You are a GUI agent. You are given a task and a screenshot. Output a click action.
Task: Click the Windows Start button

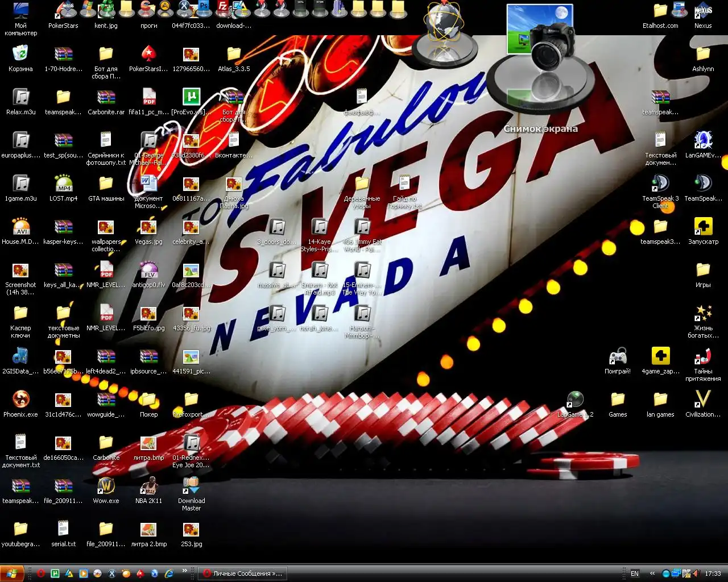point(12,573)
